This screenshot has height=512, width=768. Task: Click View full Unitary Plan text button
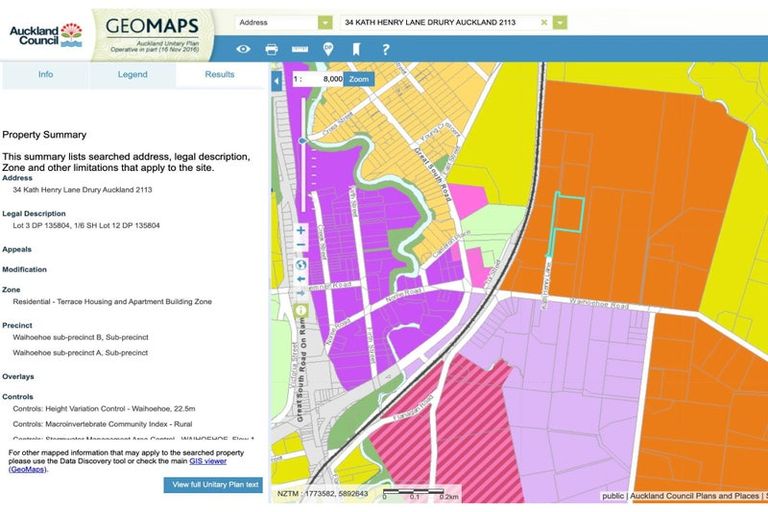(215, 485)
